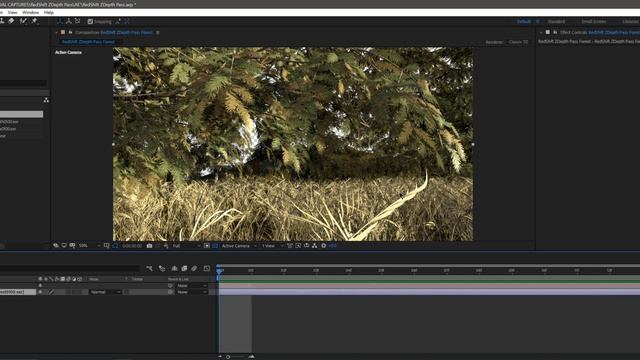This screenshot has height=360, width=640.
Task: Open the Window menu
Action: click(31, 12)
